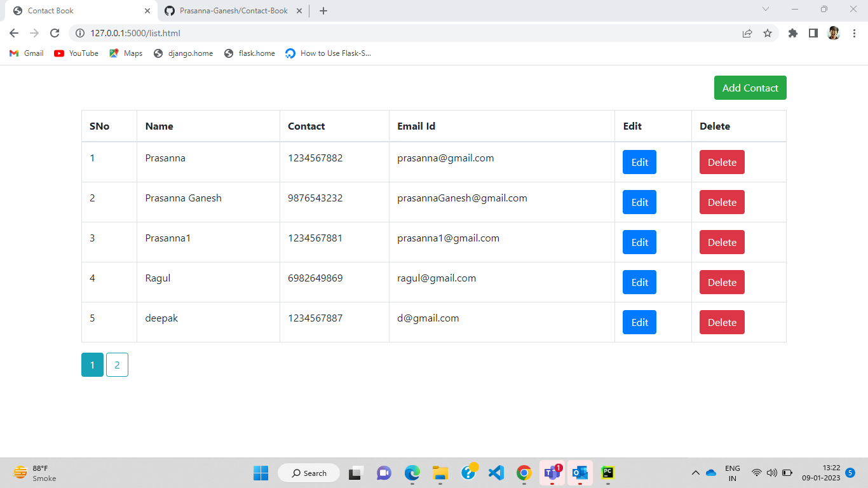This screenshot has width=868, height=488.
Task: Switch to the Prasanna-Ganesh/Contact-Book tab
Action: (233, 11)
